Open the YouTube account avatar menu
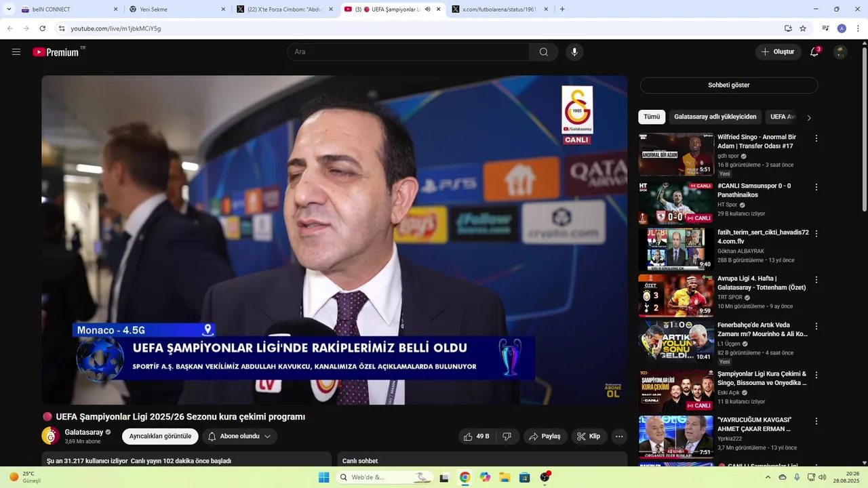This screenshot has width=868, height=488. [840, 52]
